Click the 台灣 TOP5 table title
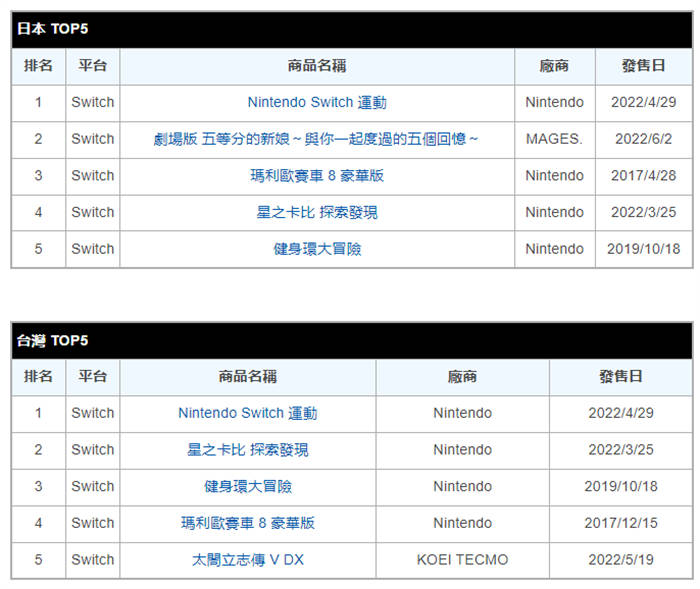The image size is (700, 589). [x=52, y=340]
